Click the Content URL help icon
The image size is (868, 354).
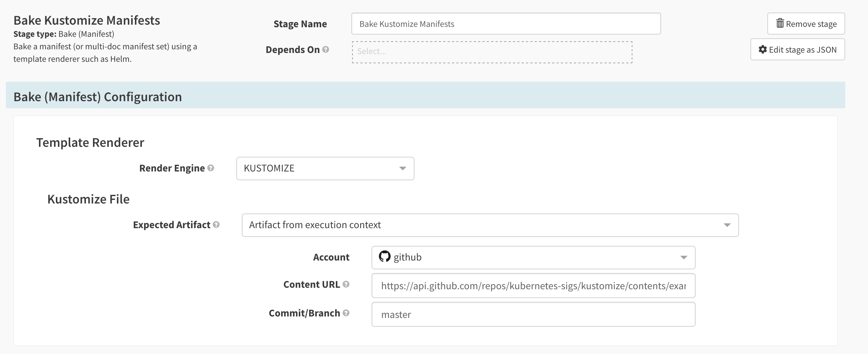346,284
